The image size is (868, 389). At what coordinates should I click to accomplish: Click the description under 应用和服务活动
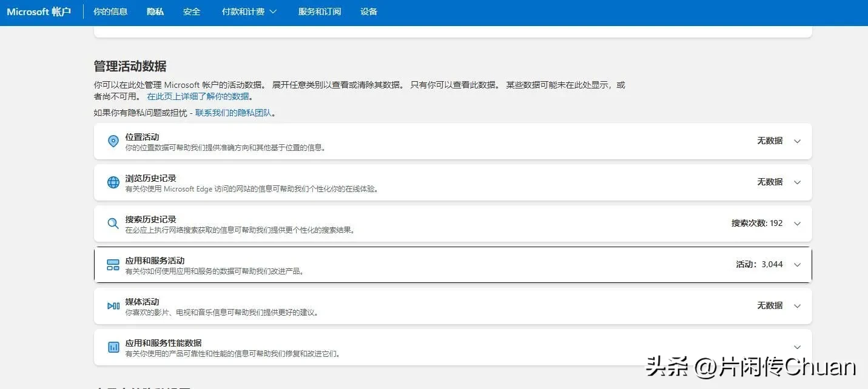tap(215, 271)
